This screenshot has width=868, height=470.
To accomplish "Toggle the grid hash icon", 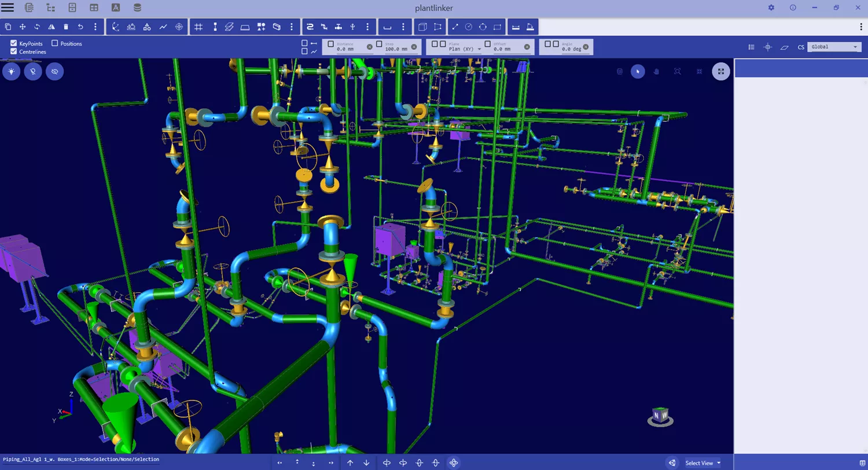I will [x=198, y=27].
